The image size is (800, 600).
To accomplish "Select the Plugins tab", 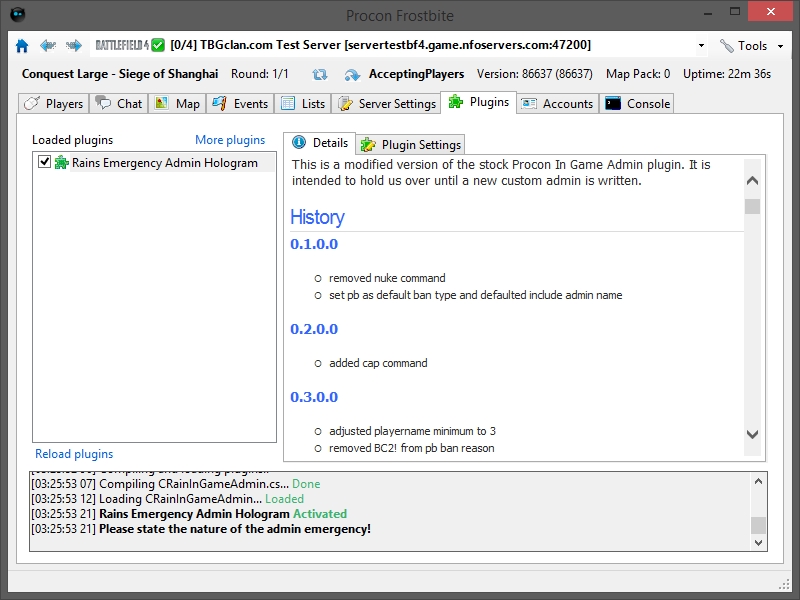I will (479, 102).
